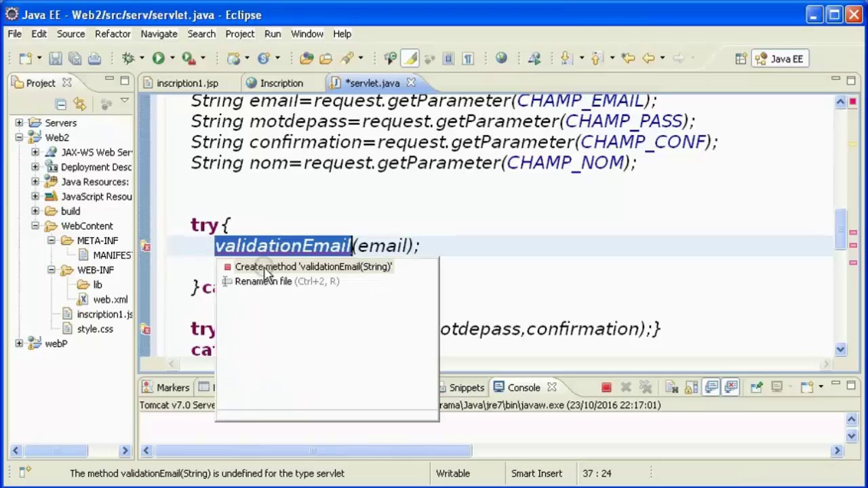
Task: Open the Run button dropdown arrow
Action: pyautogui.click(x=172, y=59)
